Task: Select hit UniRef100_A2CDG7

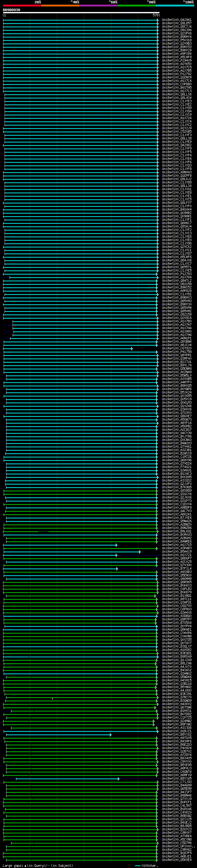Action: (176, 430)
